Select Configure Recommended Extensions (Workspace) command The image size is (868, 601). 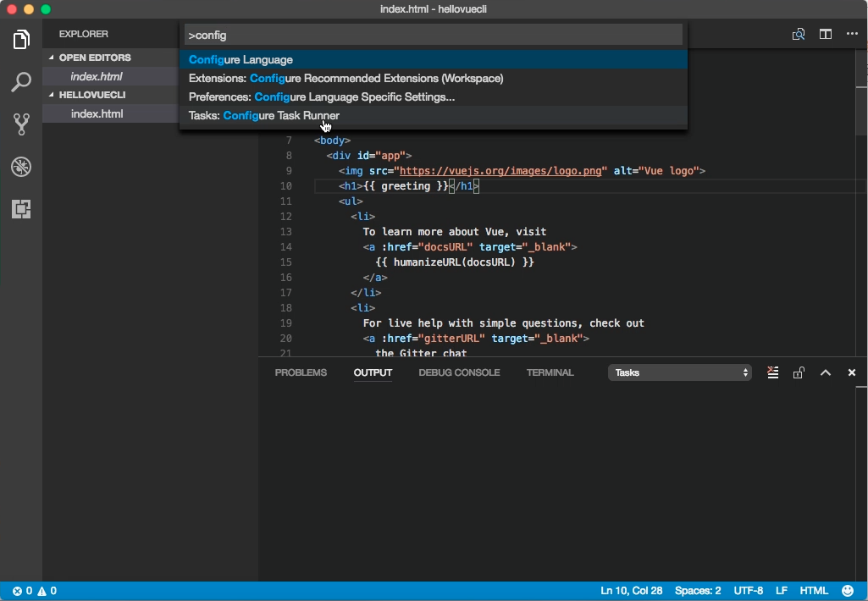click(x=434, y=79)
